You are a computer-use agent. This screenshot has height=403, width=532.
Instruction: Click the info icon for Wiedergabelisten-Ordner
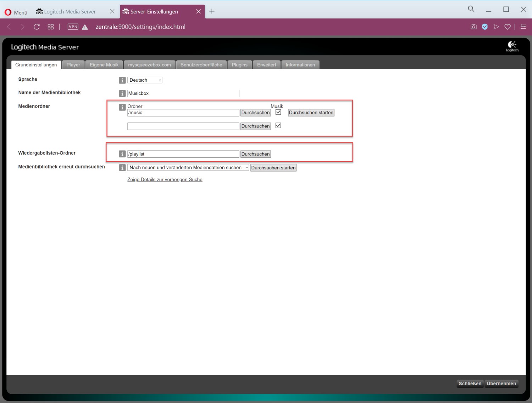(122, 154)
